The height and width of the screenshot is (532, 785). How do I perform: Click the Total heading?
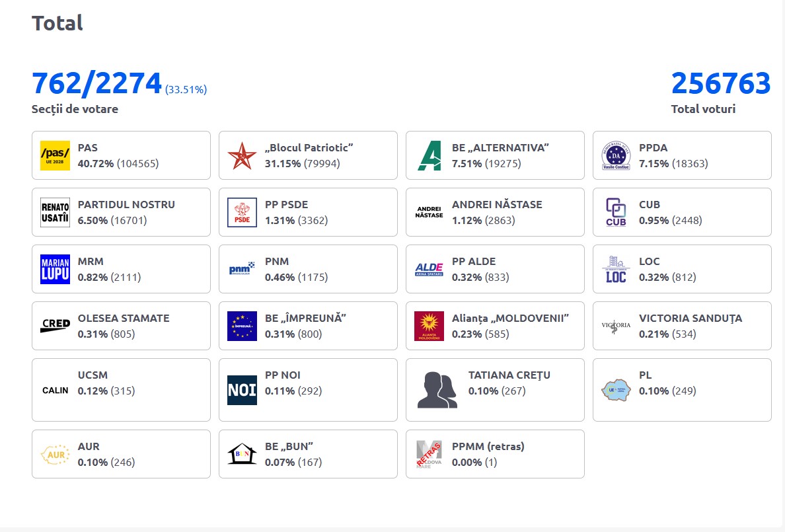click(x=57, y=23)
